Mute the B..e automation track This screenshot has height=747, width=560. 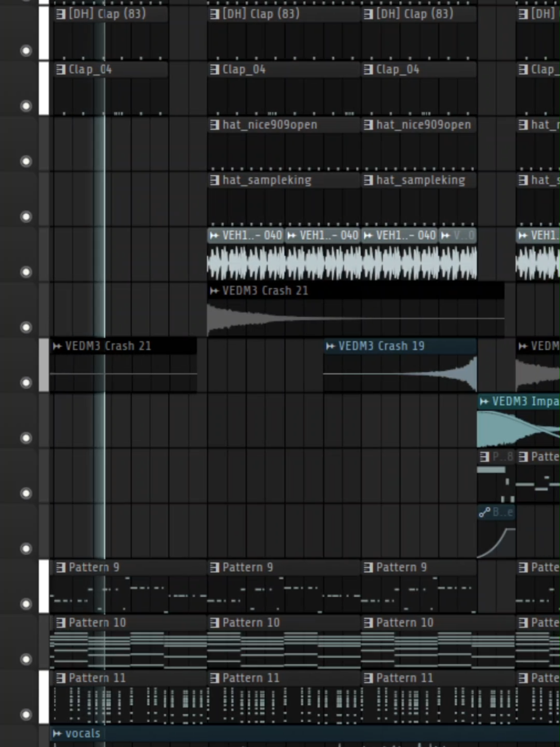click(x=26, y=549)
